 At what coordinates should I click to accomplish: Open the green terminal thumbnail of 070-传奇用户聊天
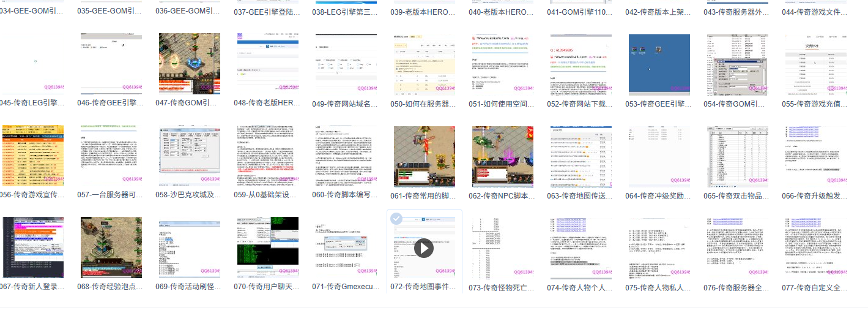tap(268, 248)
